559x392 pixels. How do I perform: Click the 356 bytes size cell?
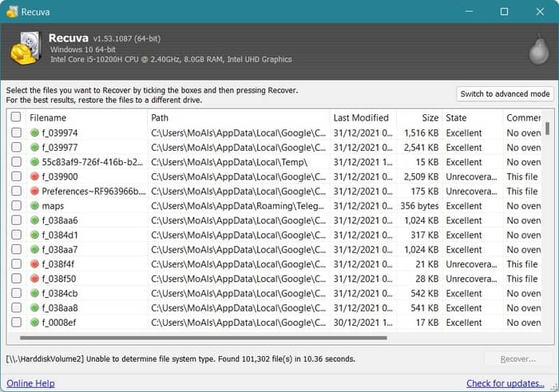(419, 206)
